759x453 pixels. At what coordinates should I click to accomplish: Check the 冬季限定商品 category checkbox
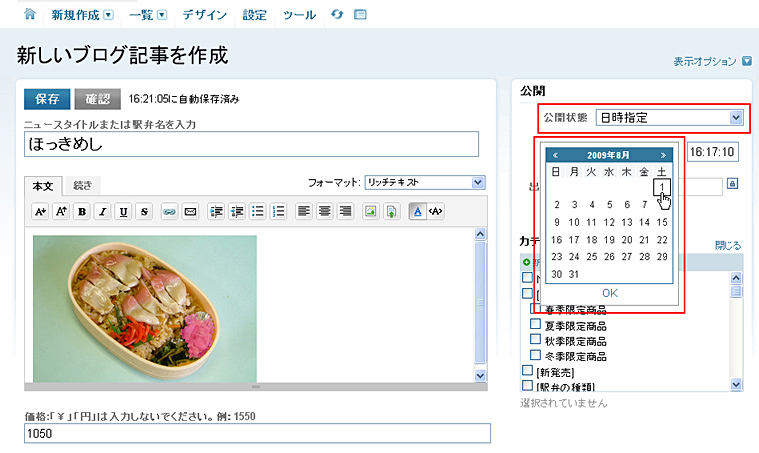(x=536, y=355)
